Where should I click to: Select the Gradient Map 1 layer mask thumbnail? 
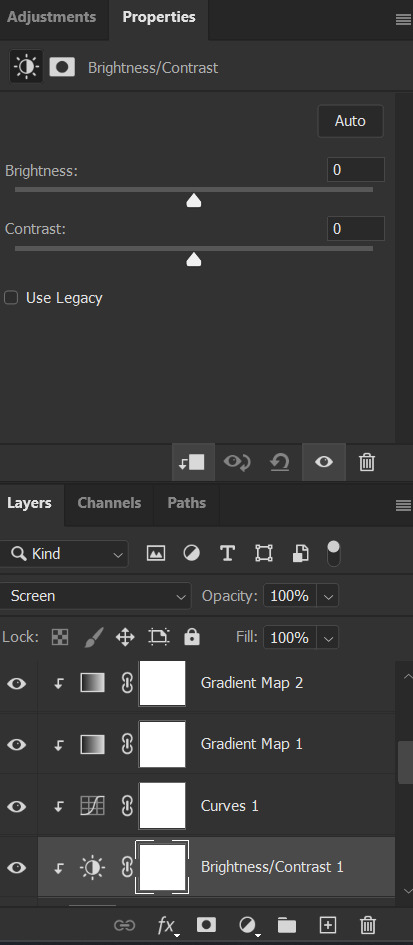pyautogui.click(x=162, y=744)
